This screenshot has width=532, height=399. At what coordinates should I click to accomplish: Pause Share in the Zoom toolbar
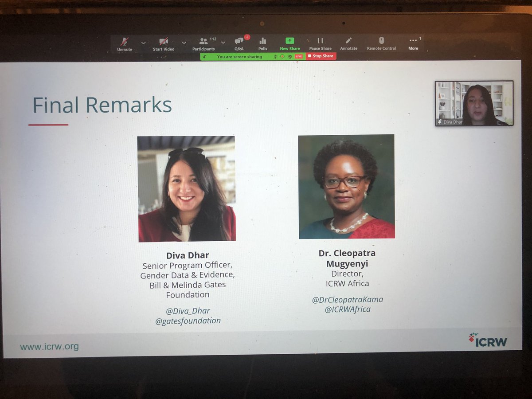[x=321, y=44]
